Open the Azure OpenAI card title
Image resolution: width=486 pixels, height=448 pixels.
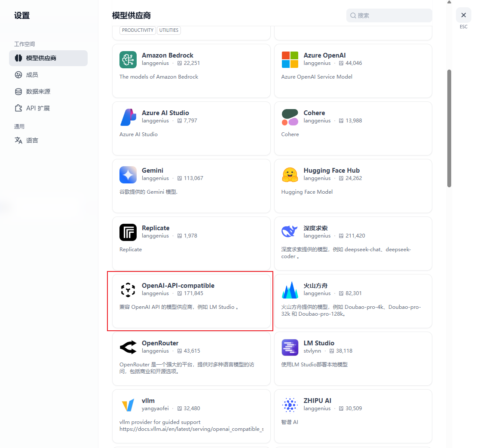point(324,55)
